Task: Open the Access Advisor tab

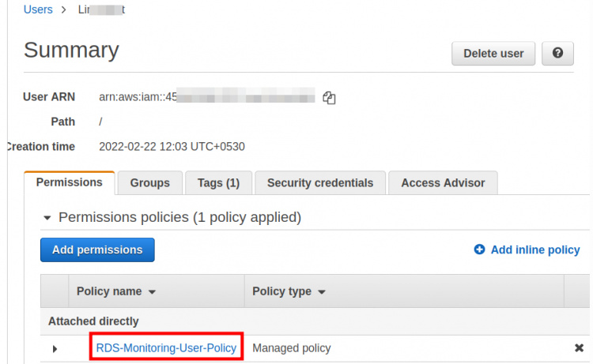Action: point(443,183)
